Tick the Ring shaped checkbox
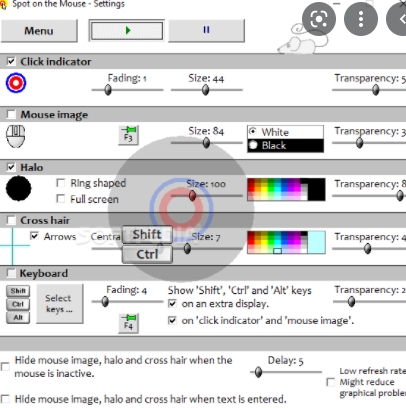 (61, 183)
